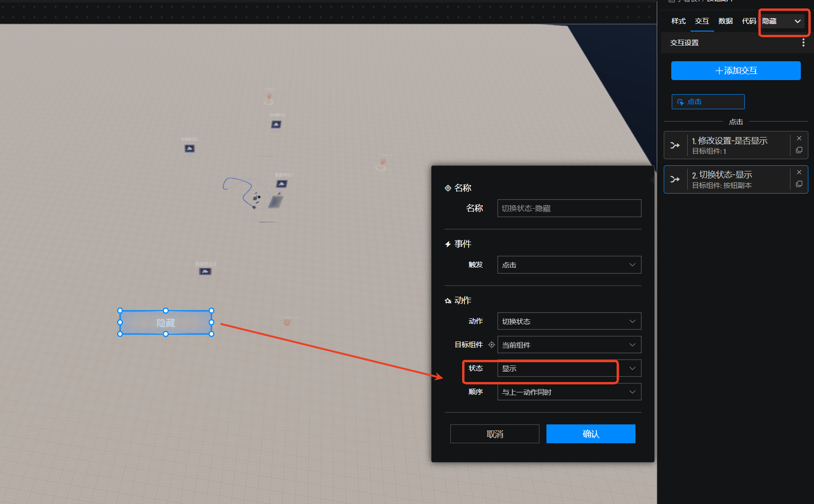The width and height of the screenshot is (814, 504).
Task: Expand the 顺序 order dropdown
Action: coord(569,392)
